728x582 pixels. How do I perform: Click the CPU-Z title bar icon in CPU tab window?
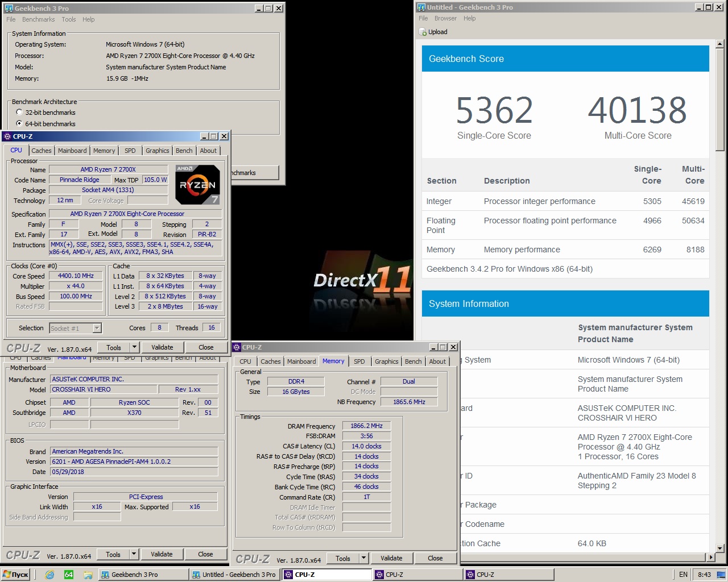click(x=7, y=136)
